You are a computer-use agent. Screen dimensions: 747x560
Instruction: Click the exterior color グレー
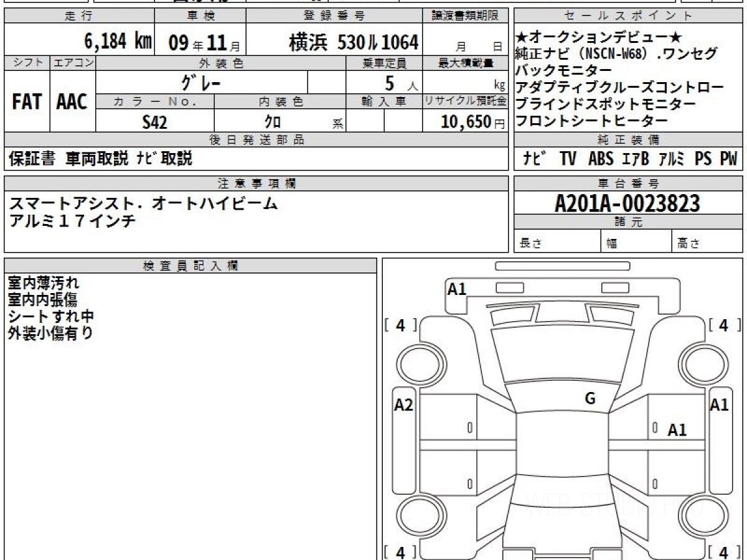point(201,82)
